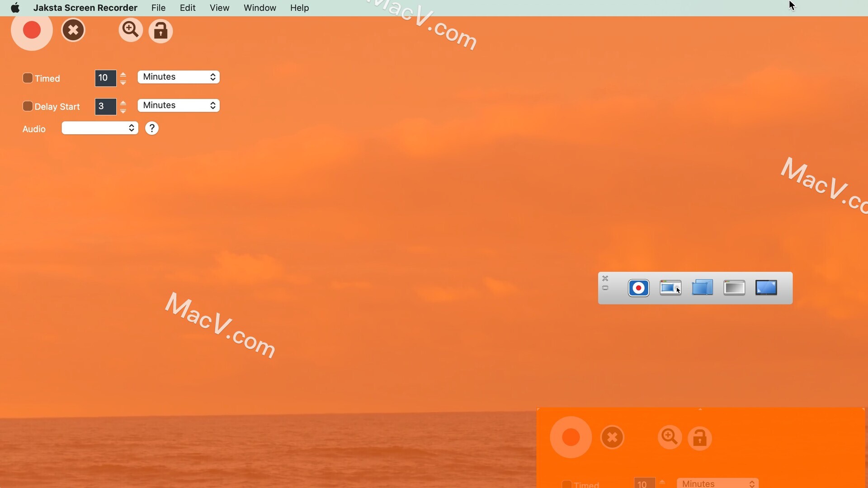Decrease the Timed value with the down stepper arrow
868x488 pixels.
pos(123,82)
